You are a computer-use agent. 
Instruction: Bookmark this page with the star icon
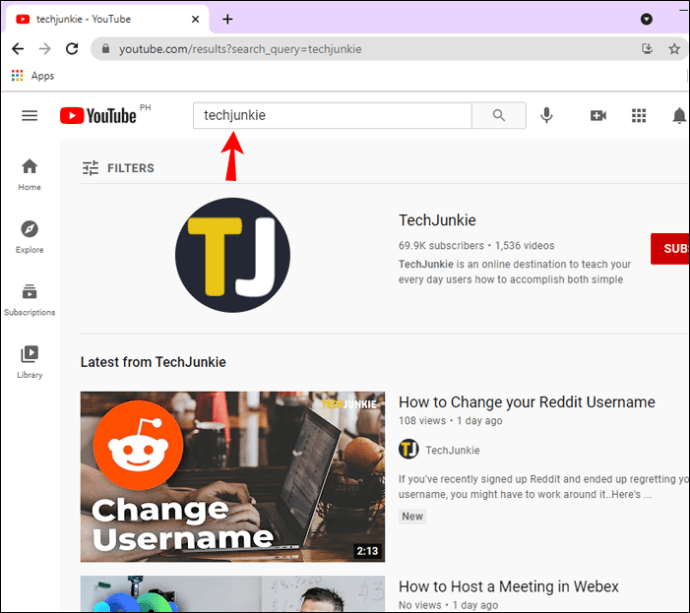point(674,48)
